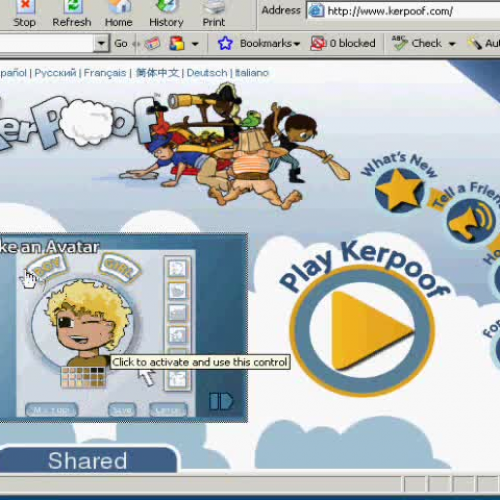Choose the bottom avatar feature icon in column
Screen dimensions: 500x500
pyautogui.click(x=177, y=379)
